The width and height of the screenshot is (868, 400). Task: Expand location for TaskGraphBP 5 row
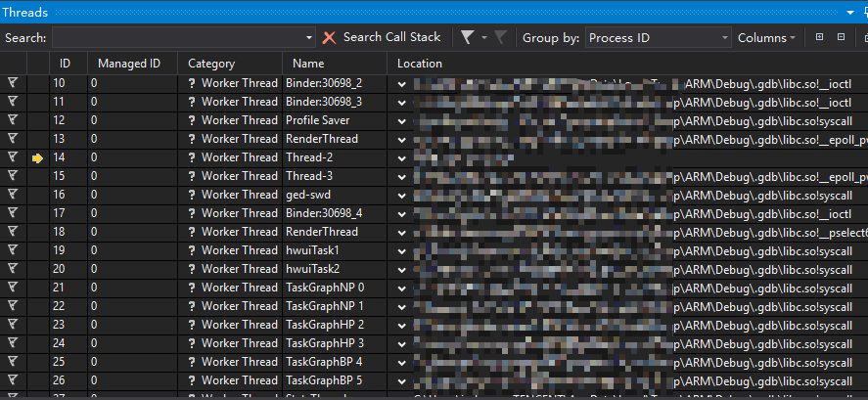[x=402, y=381]
